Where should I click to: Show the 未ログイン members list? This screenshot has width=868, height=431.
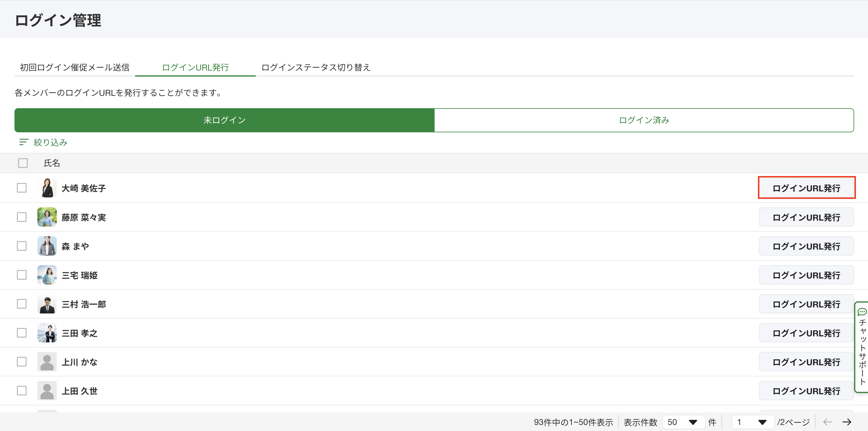click(224, 120)
